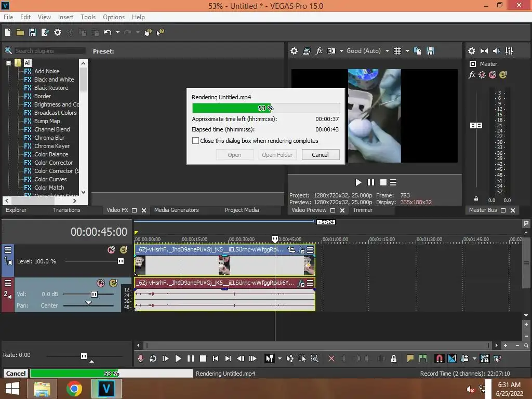This screenshot has height=399, width=532.
Task: Open Mixing Console sliders icon
Action: pos(509,51)
